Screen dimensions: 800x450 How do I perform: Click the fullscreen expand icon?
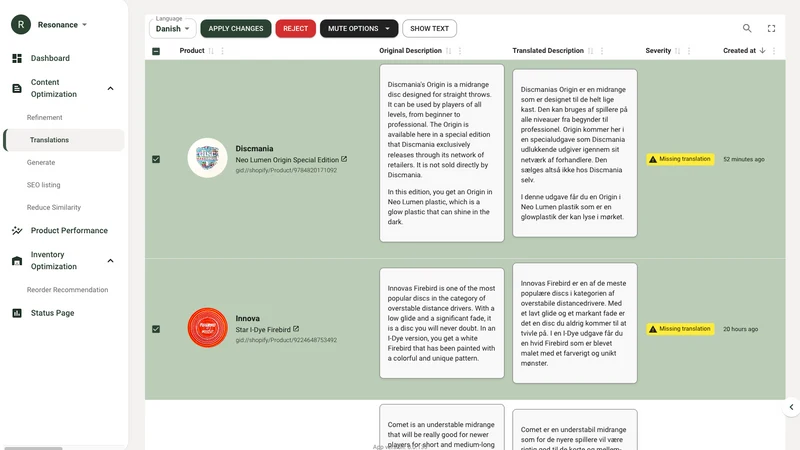point(771,29)
